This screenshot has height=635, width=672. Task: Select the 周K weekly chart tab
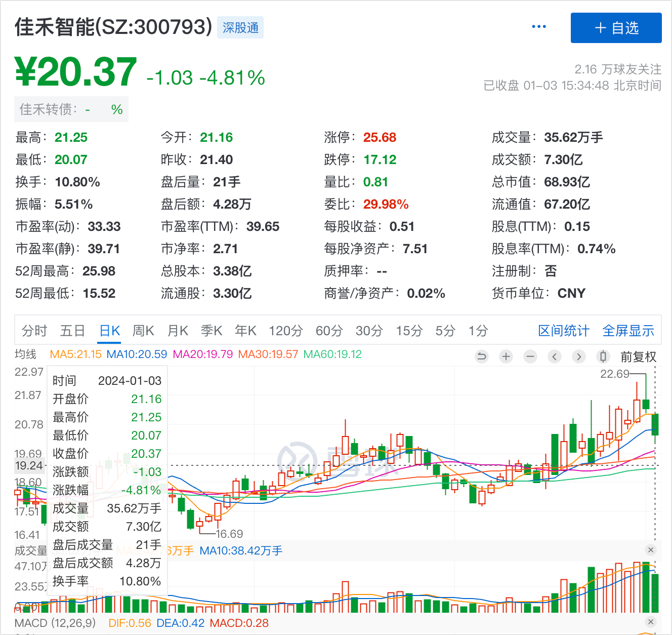point(143,331)
